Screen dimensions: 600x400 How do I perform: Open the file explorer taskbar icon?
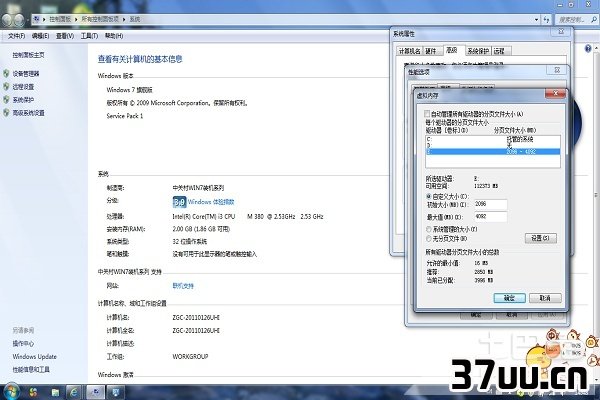55,392
